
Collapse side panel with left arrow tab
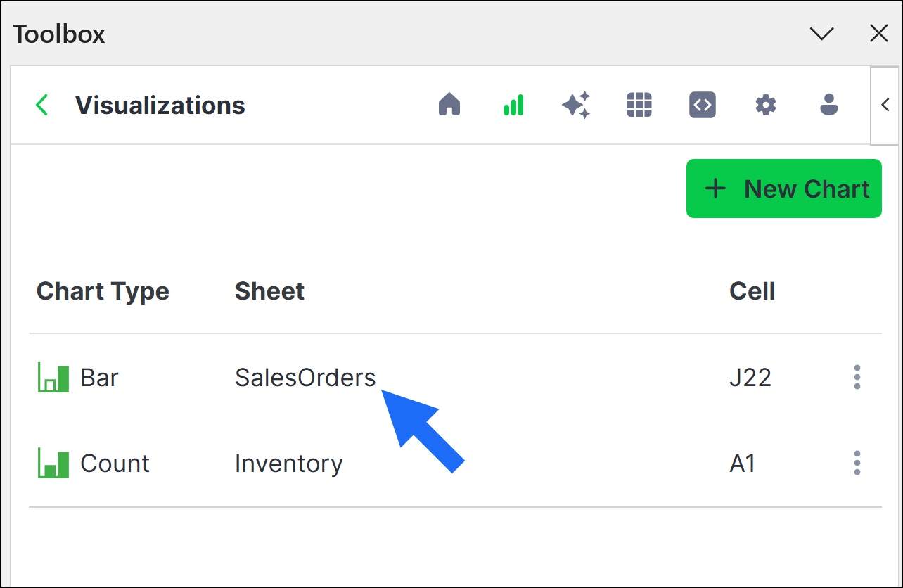click(x=885, y=106)
